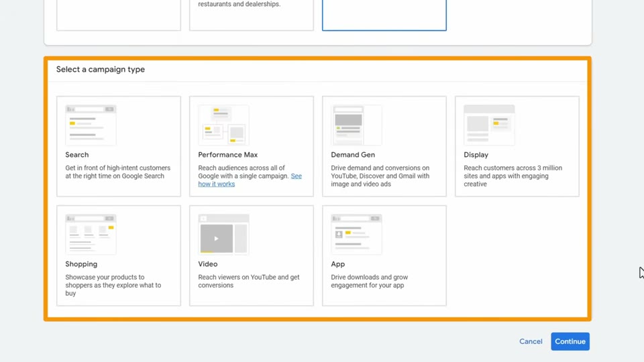The height and width of the screenshot is (362, 644).
Task: Click the Performance Max illustration icon
Action: coord(223,125)
